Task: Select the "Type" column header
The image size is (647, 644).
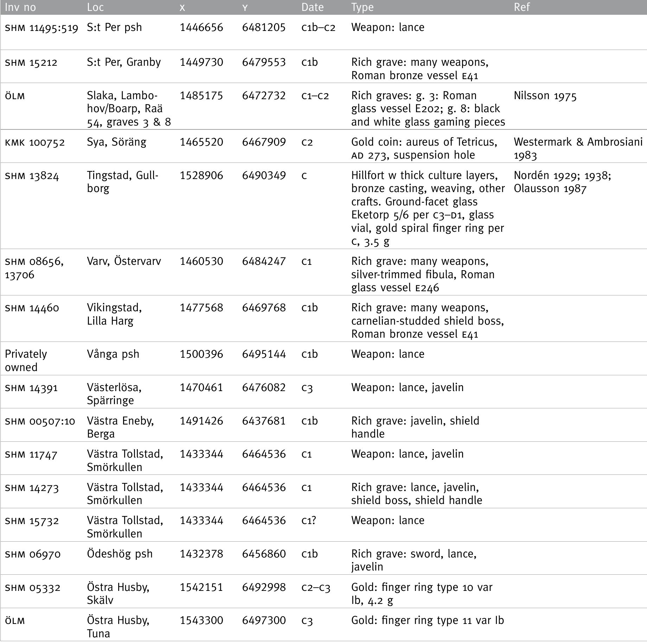Action: click(362, 7)
